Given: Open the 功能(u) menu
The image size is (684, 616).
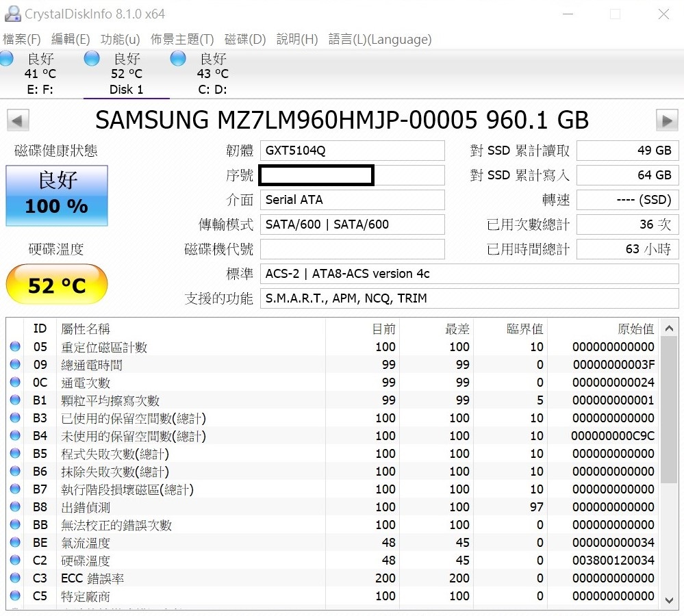Looking at the screenshot, I should [120, 39].
